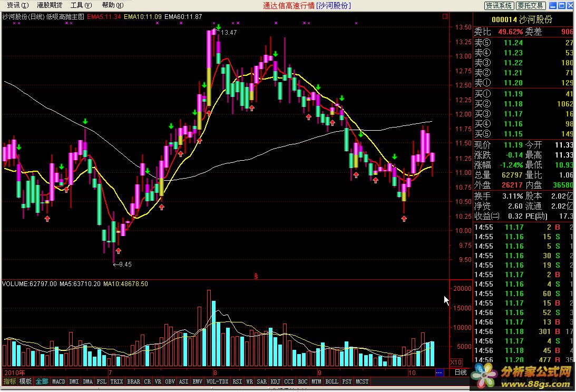Screen dimensions: 576x392
Task: Switch indicator to MCST
Action: pyautogui.click(x=362, y=381)
